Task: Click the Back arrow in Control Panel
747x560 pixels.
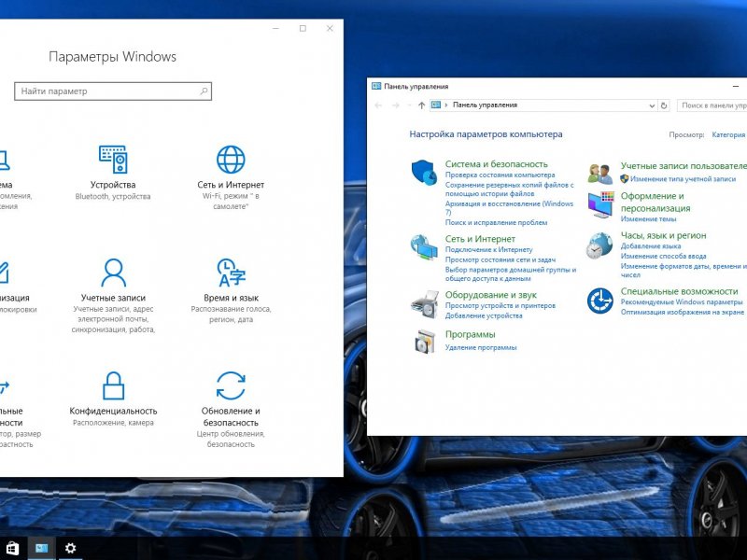Action: pyautogui.click(x=378, y=105)
